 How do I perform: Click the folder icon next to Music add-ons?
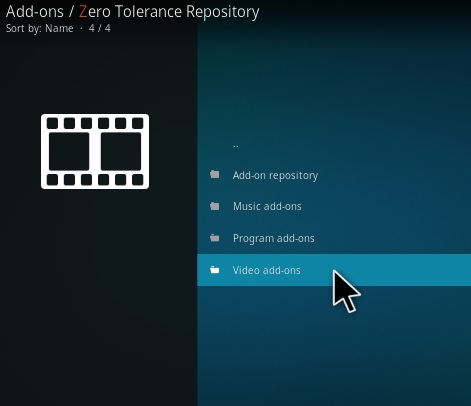pyautogui.click(x=215, y=206)
